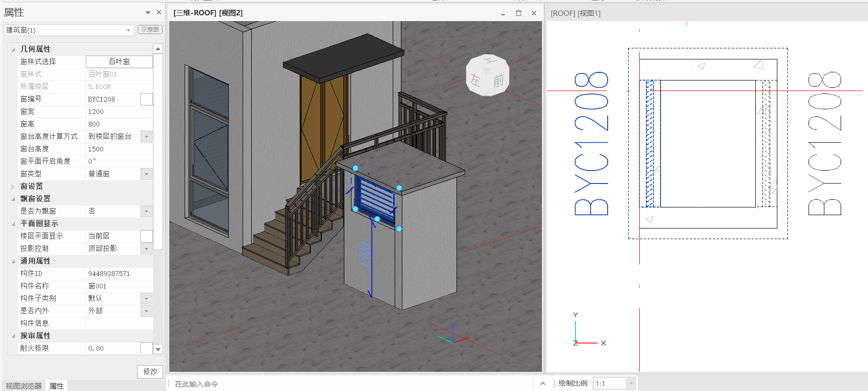Open the 是否为飘窗 dropdown

(x=147, y=211)
